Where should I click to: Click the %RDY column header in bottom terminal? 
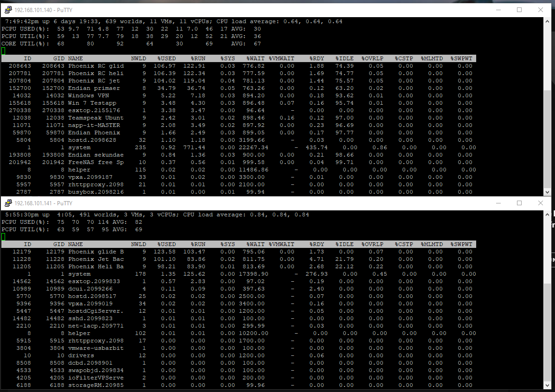point(317,244)
